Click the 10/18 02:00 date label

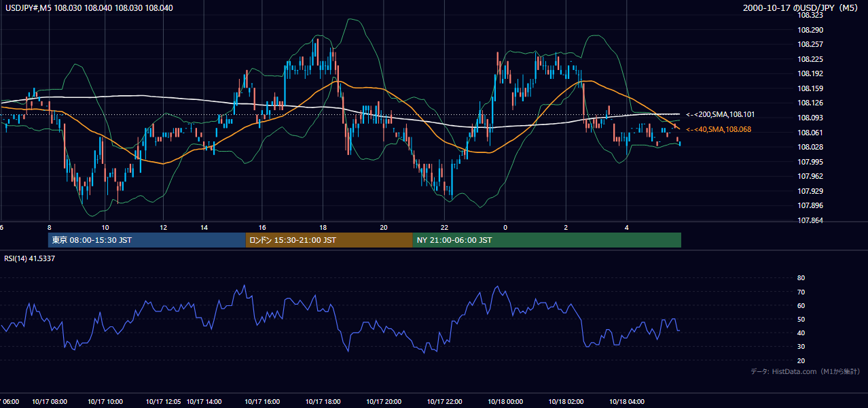(x=566, y=402)
